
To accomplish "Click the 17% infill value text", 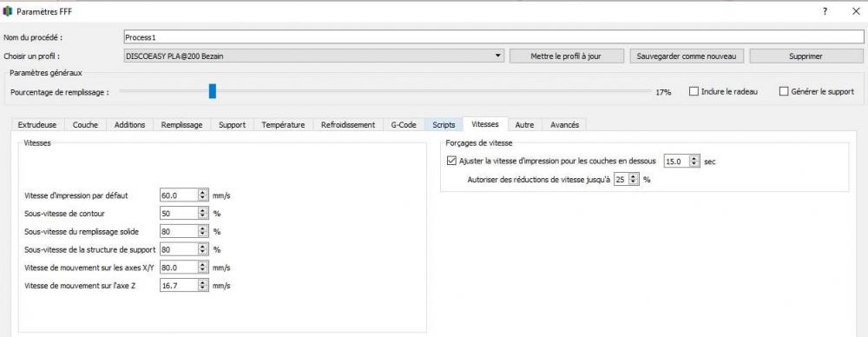I will click(x=663, y=93).
